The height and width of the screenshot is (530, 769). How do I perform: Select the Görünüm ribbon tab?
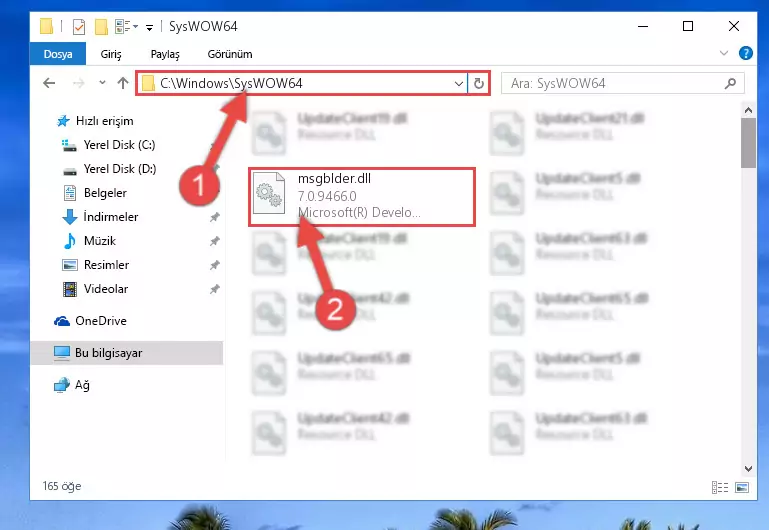tap(230, 54)
